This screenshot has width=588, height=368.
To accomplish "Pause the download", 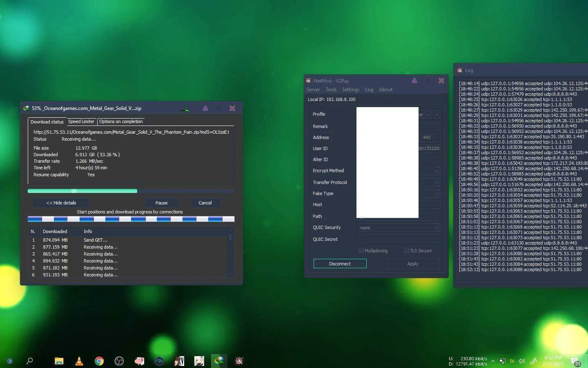I will point(162,203).
